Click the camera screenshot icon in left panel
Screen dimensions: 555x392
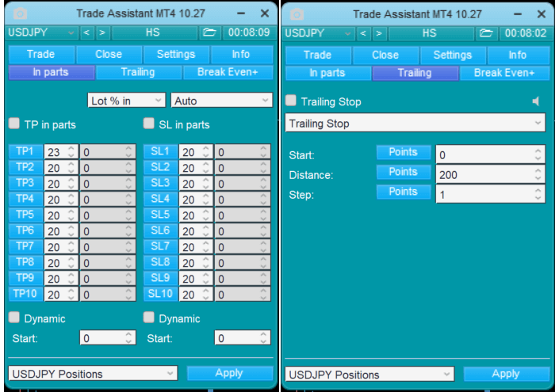coord(20,14)
